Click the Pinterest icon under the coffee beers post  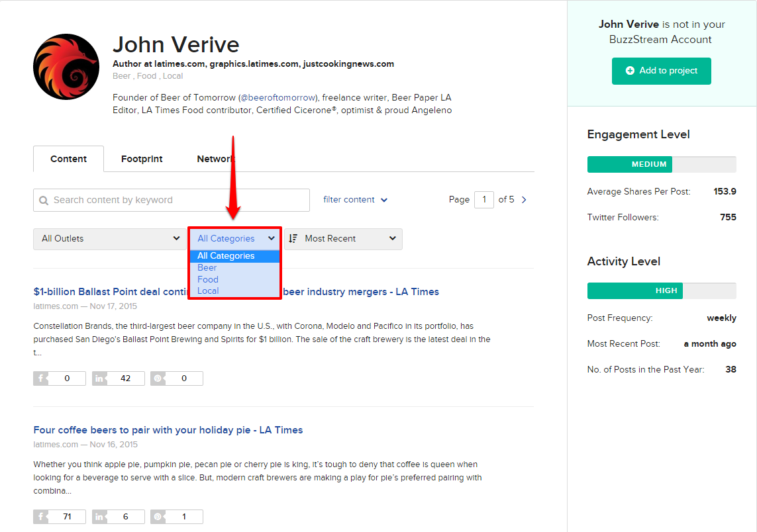[159, 516]
